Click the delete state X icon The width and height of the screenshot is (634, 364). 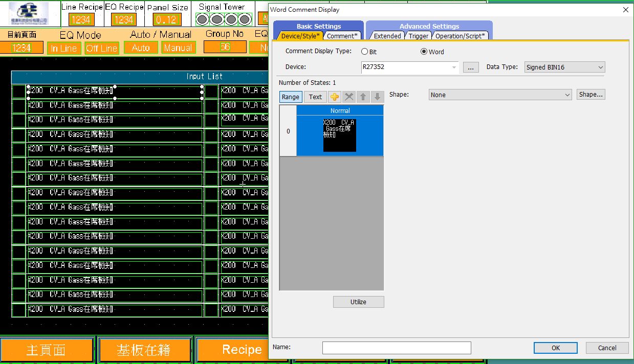349,97
